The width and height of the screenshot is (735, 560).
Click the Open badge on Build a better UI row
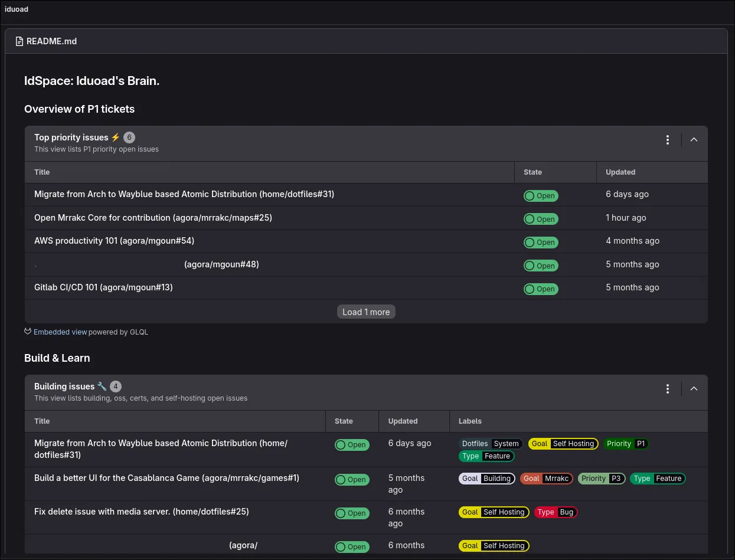point(352,480)
